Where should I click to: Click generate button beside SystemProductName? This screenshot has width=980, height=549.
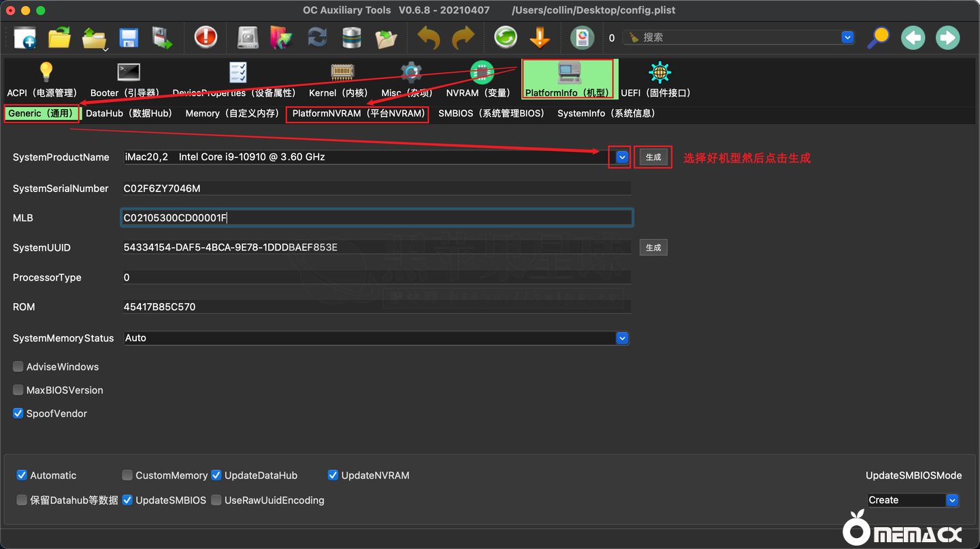pos(653,157)
